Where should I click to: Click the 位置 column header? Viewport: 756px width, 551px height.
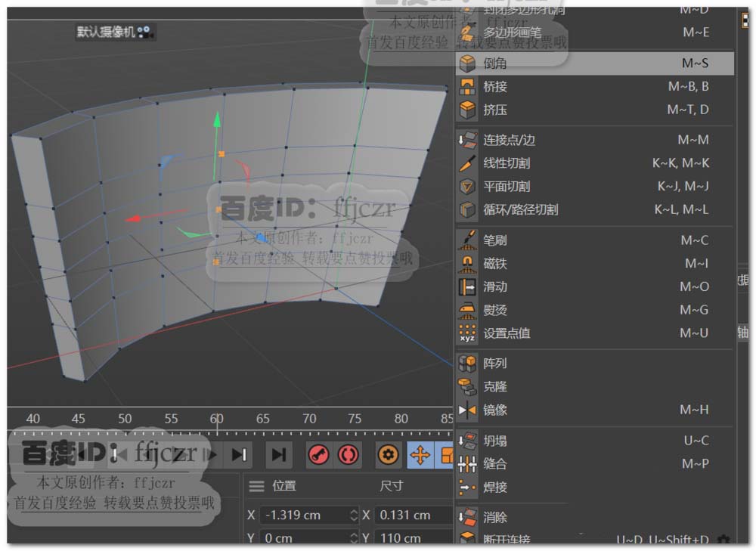click(x=284, y=486)
